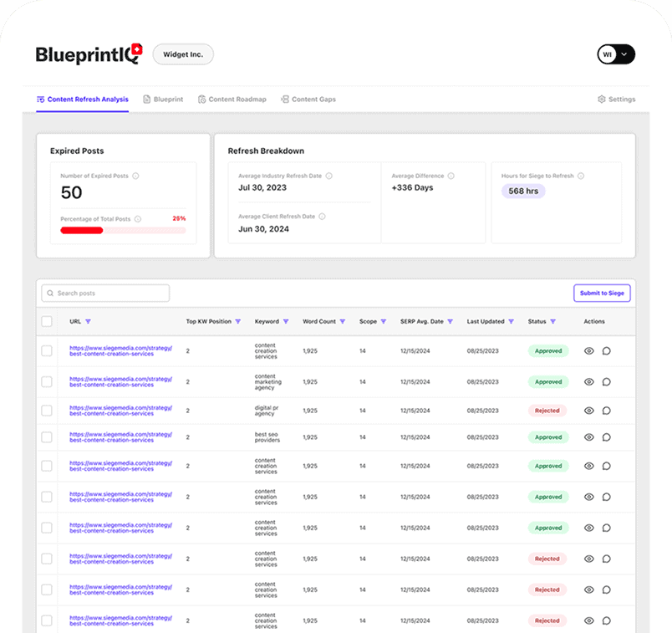Click info icon next to Average Client Refresh Date

click(322, 217)
